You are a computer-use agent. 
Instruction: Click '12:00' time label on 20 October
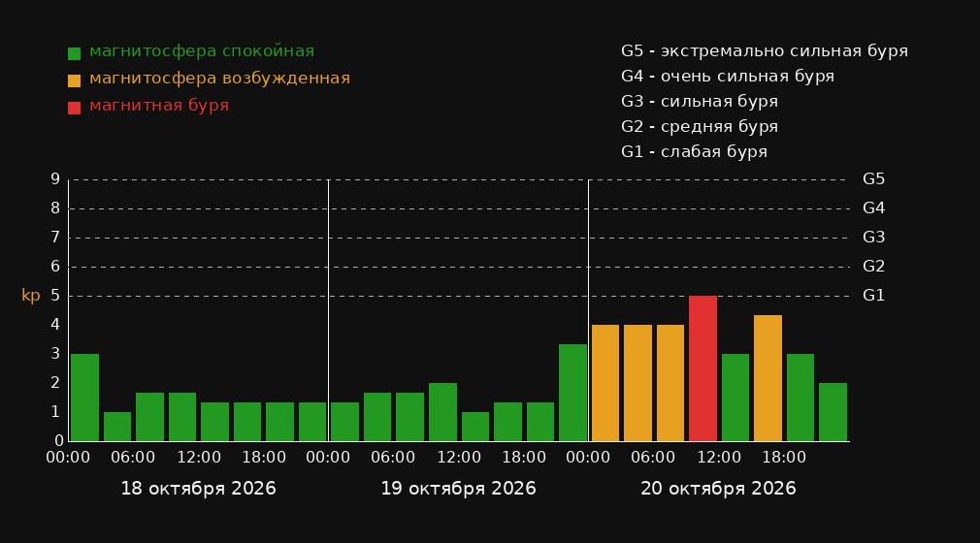[719, 458]
